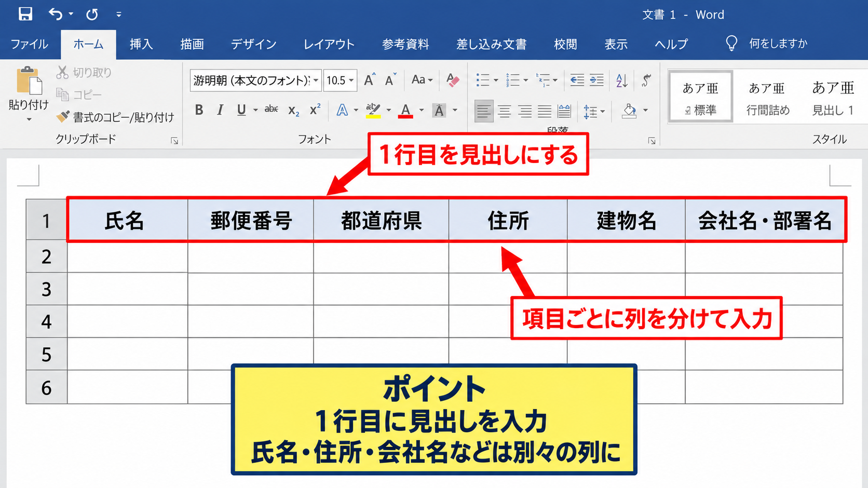The height and width of the screenshot is (488, 868).
Task: Click the multilevel list icon
Action: point(543,80)
